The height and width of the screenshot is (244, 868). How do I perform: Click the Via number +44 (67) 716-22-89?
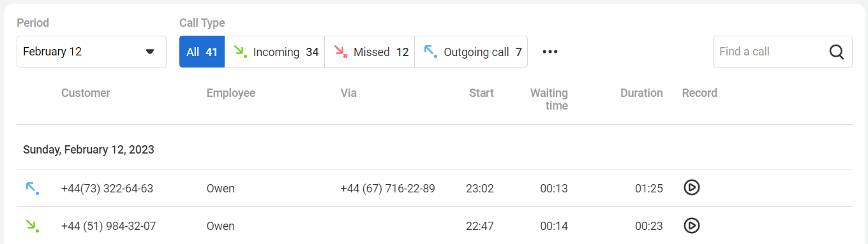coord(388,189)
